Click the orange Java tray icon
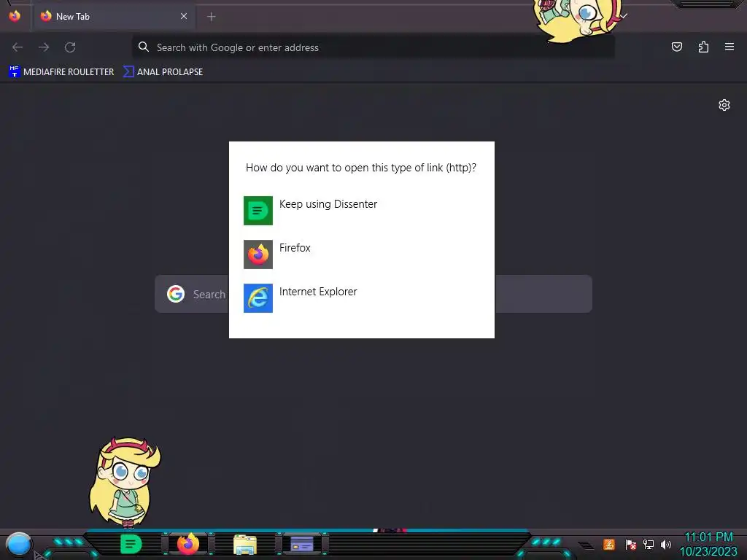The width and height of the screenshot is (747, 560). (x=609, y=544)
